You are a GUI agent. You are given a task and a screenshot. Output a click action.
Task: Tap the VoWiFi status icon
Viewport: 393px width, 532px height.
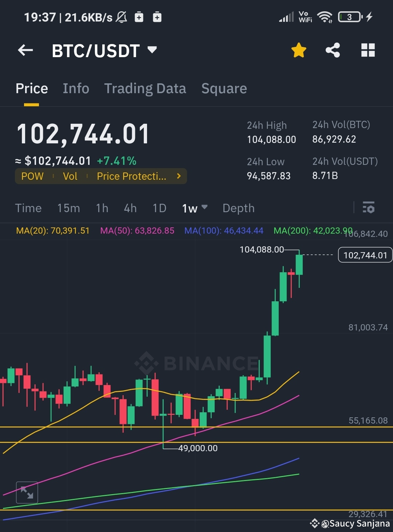(x=305, y=17)
